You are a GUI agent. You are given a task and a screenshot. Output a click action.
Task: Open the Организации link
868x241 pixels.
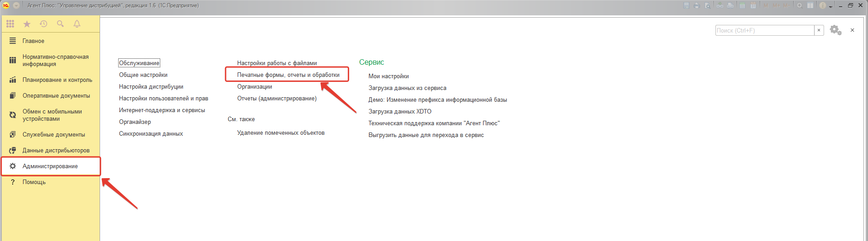(254, 86)
